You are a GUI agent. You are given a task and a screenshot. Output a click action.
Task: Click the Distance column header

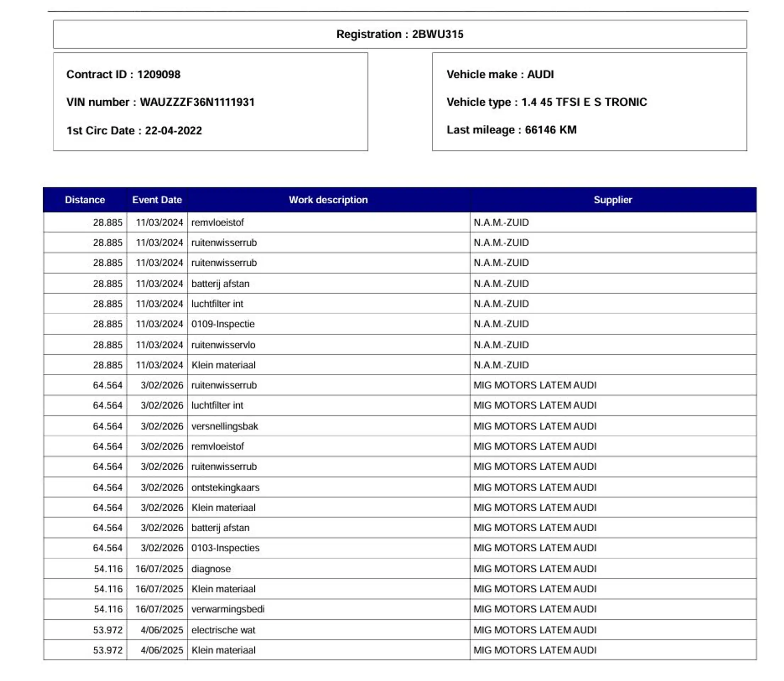click(85, 200)
